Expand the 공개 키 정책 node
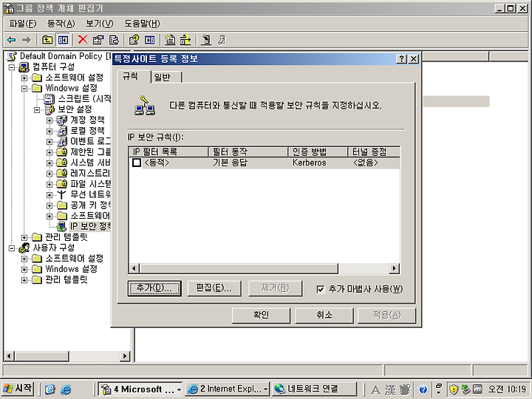Viewport: 532px width, 399px height. 50,205
